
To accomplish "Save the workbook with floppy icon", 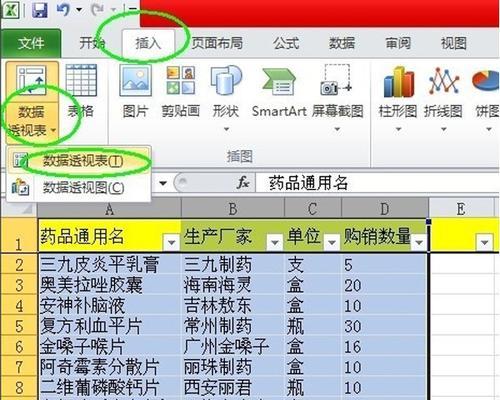I will [x=40, y=10].
